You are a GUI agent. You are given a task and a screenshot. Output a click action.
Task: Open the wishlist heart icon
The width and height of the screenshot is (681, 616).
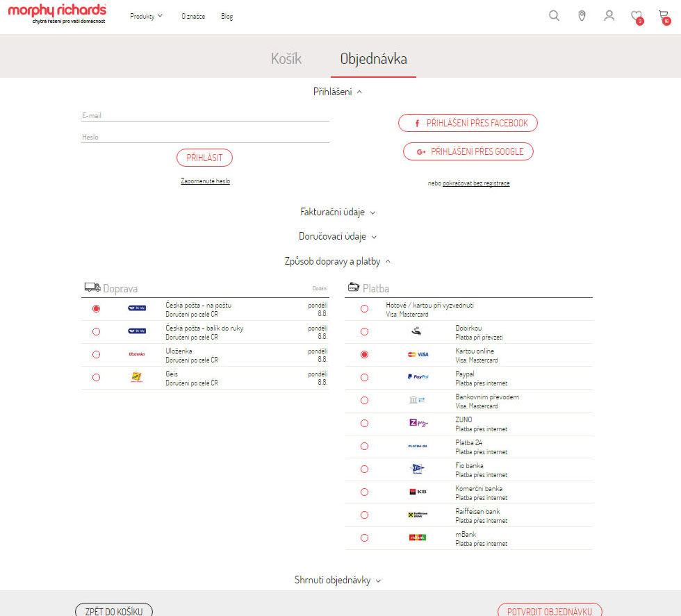(637, 17)
